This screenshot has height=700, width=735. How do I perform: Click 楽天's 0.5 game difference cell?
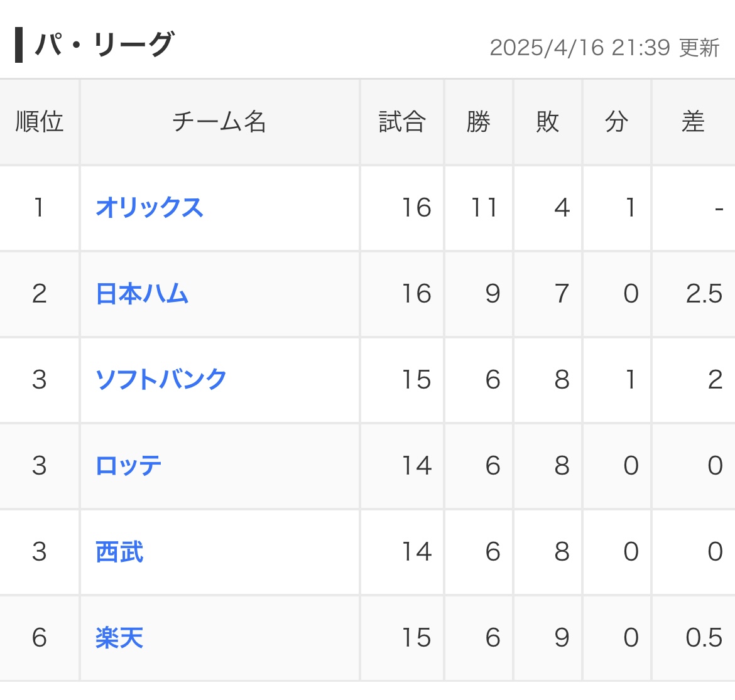click(704, 638)
